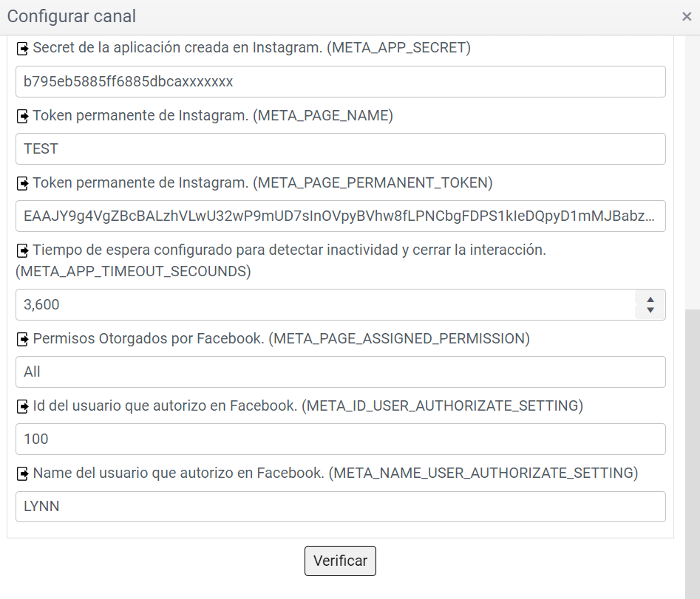Screen dimensions: 700x599
Task: Click the icon beside Name del usuario label
Action: tap(22, 473)
